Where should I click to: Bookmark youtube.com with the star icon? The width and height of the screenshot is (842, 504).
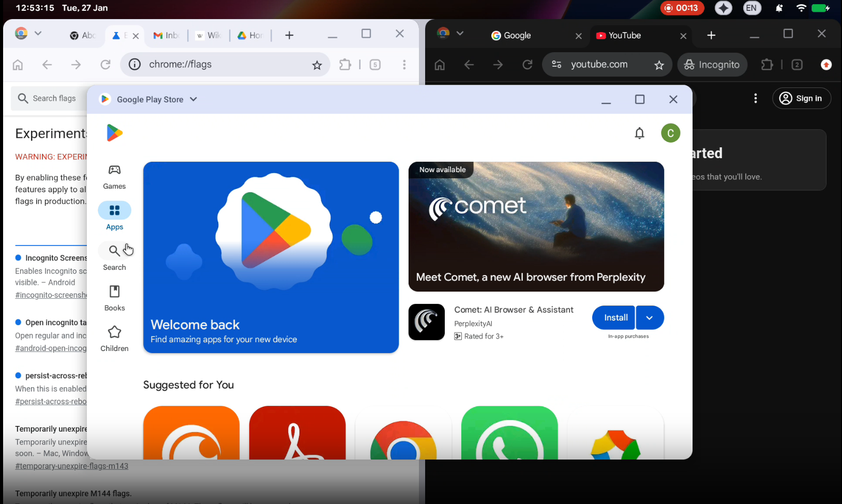coord(659,65)
